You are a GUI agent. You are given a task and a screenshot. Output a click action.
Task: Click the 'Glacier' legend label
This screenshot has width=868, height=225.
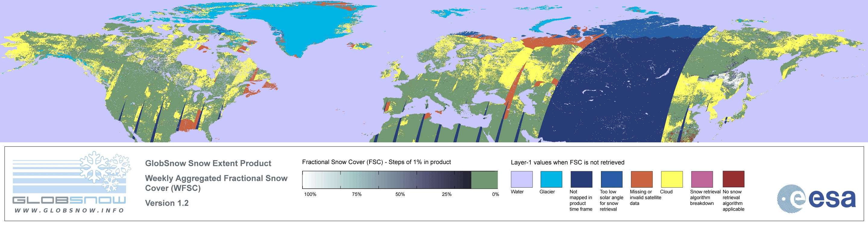pyautogui.click(x=547, y=192)
